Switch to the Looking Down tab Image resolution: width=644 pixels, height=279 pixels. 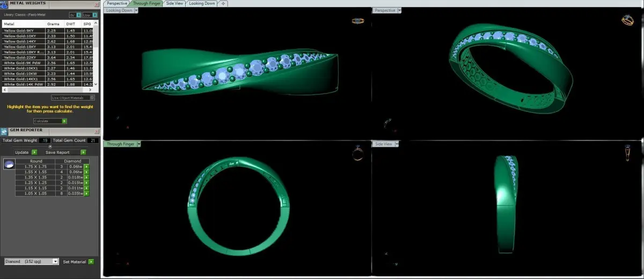(202, 3)
